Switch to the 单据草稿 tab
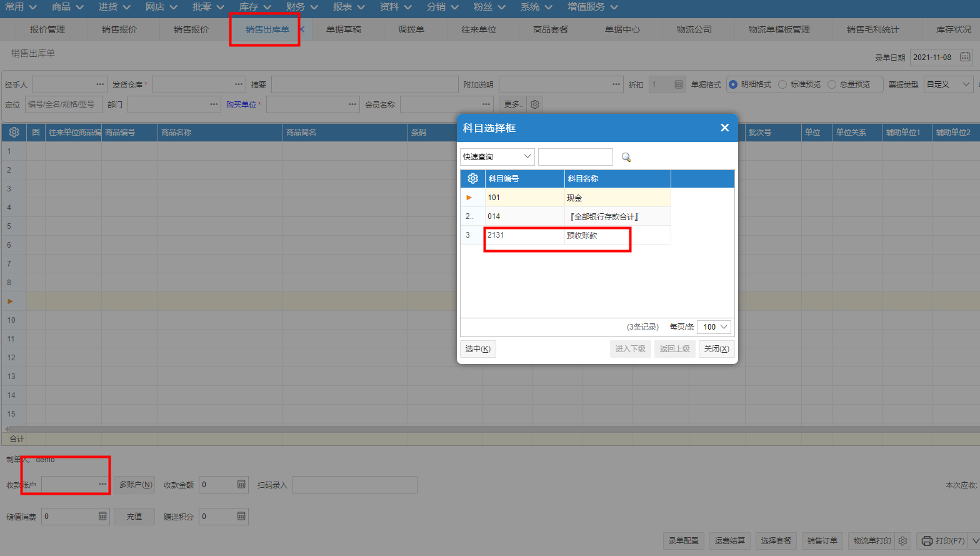This screenshot has height=556, width=980. tap(344, 29)
